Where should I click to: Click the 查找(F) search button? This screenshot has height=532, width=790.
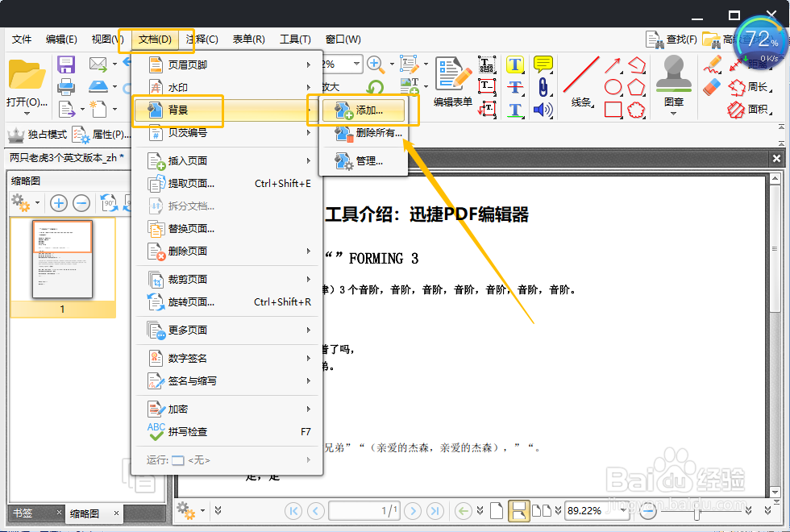click(671, 39)
